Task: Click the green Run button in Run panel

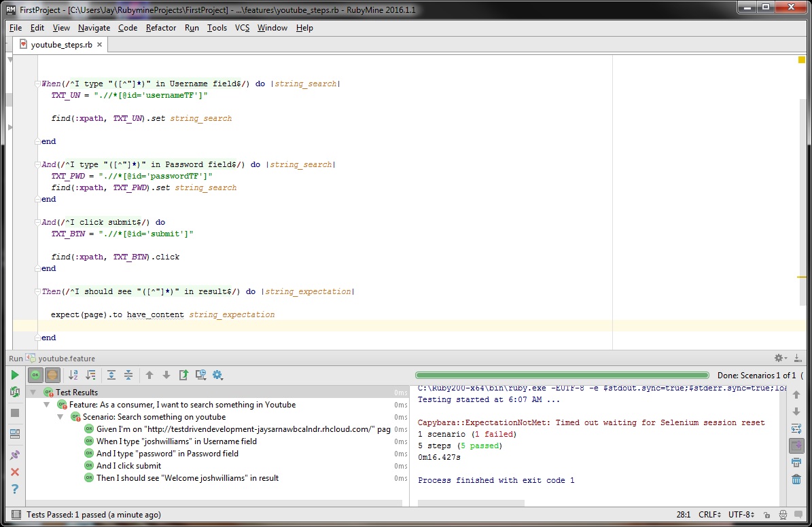Action: [15, 375]
